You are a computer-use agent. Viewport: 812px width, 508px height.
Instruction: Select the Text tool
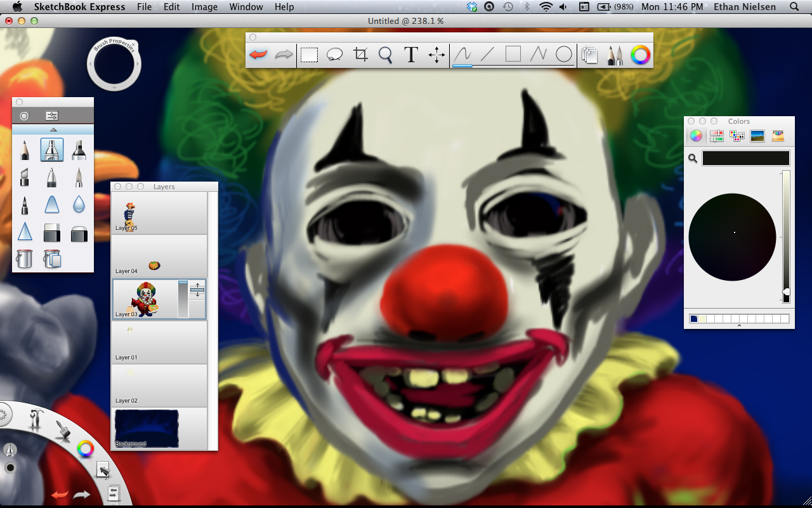(411, 55)
